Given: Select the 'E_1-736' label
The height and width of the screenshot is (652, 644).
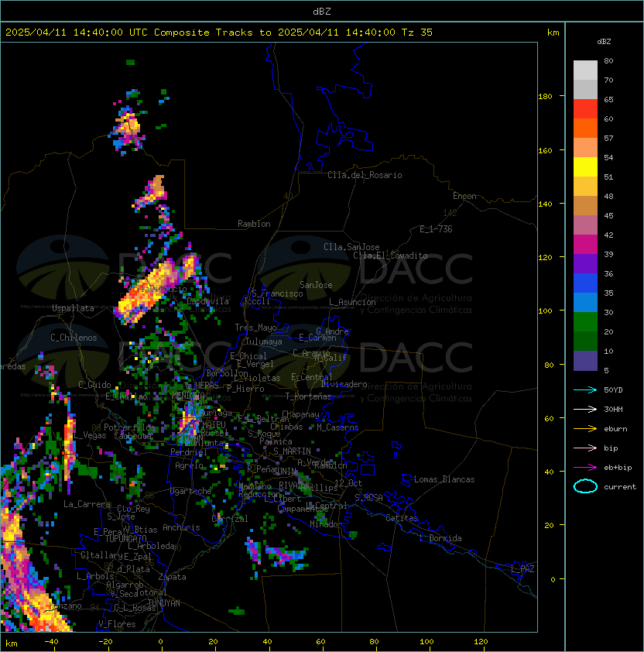Looking at the screenshot, I should [x=436, y=229].
